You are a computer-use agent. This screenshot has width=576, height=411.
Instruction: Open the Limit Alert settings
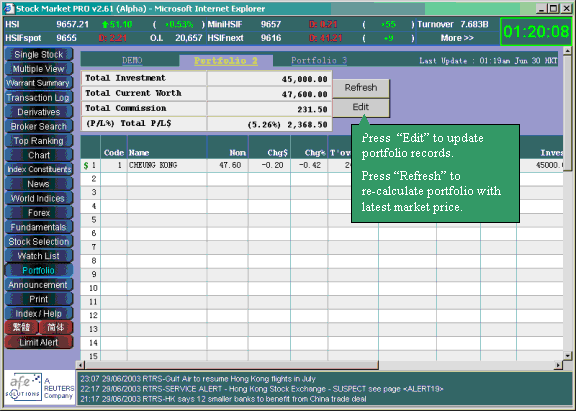tap(39, 342)
